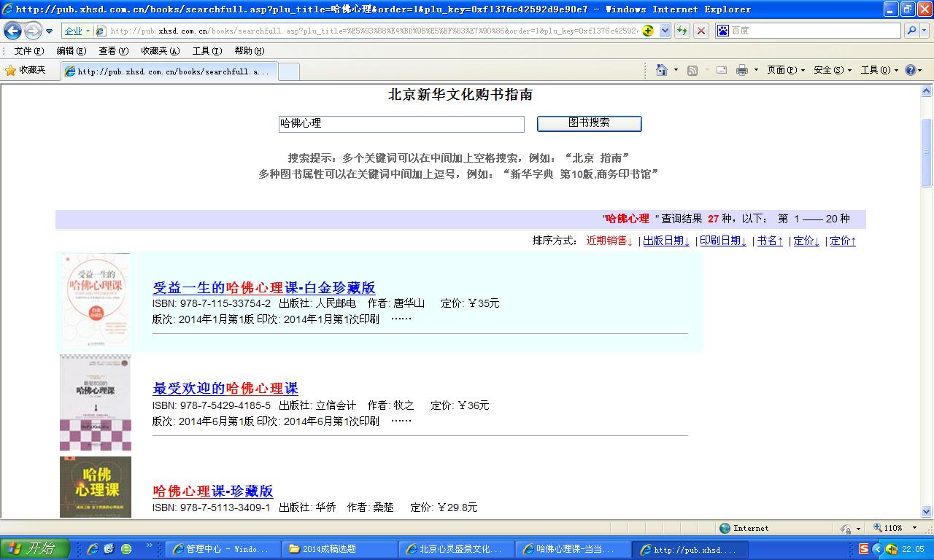
Task: Click the browser Back arrow button
Action: tap(13, 31)
